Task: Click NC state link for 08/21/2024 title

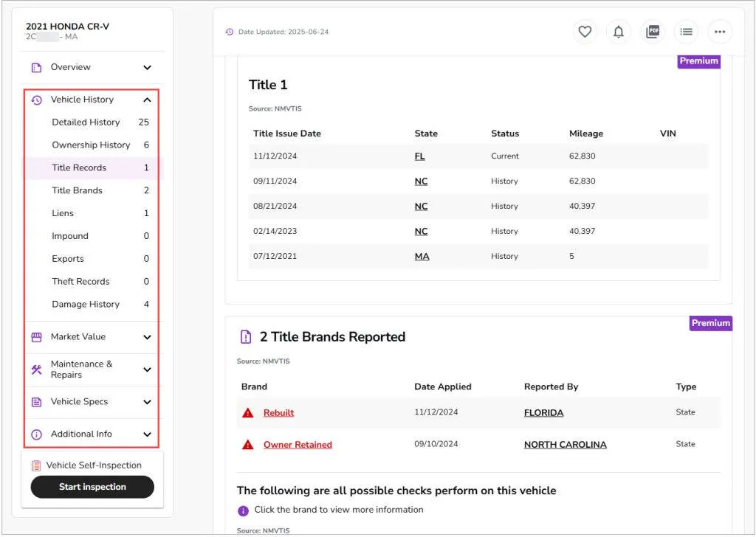Action: point(421,206)
